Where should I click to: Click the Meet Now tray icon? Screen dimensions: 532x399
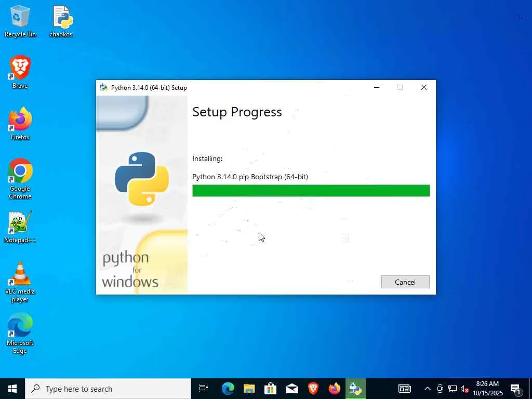440,389
